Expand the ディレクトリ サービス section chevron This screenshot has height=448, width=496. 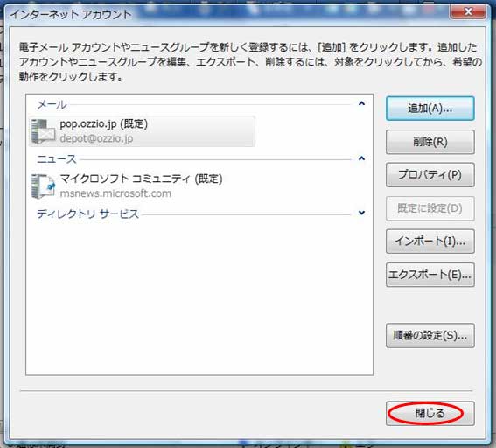361,213
